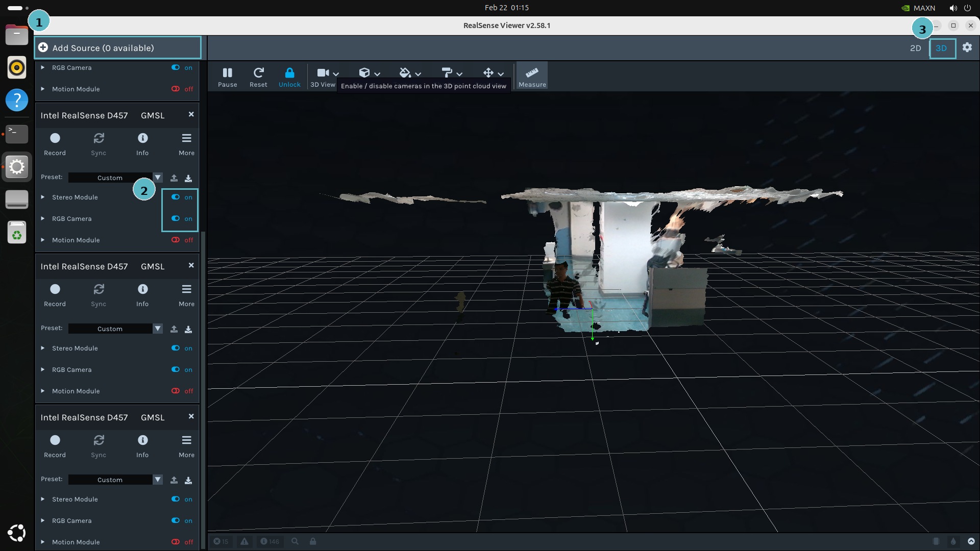Screen dimensions: 980x551
Task: Click the padlock icon in the status bar
Action: pos(313,541)
